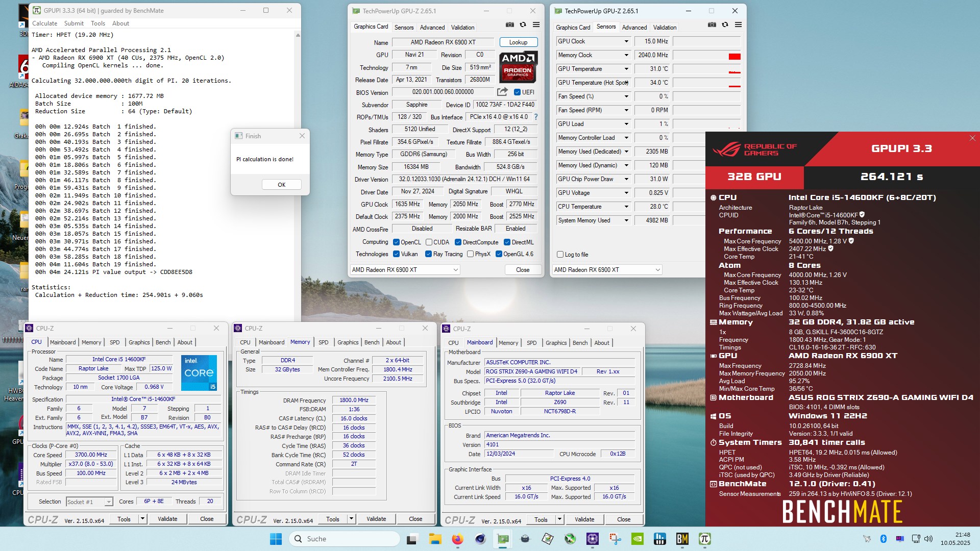
Task: Open Windows Start menu
Action: pyautogui.click(x=276, y=539)
